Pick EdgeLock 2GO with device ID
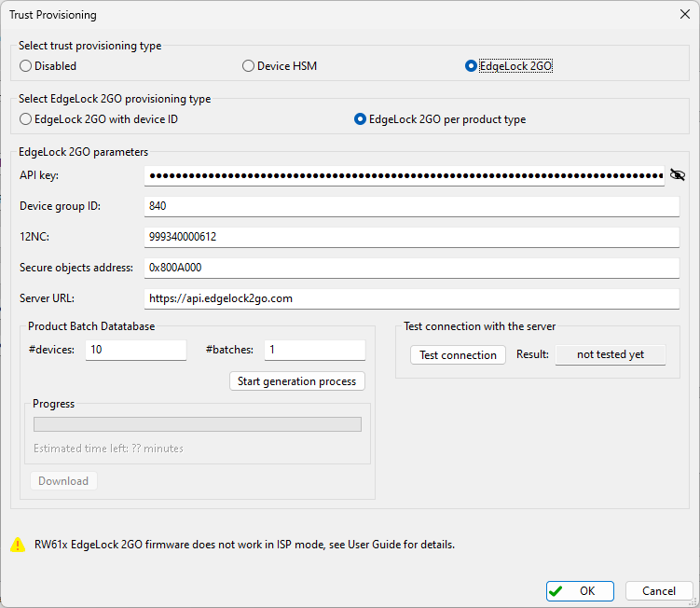Screen dimensions: 700x608 (x=26, y=119)
